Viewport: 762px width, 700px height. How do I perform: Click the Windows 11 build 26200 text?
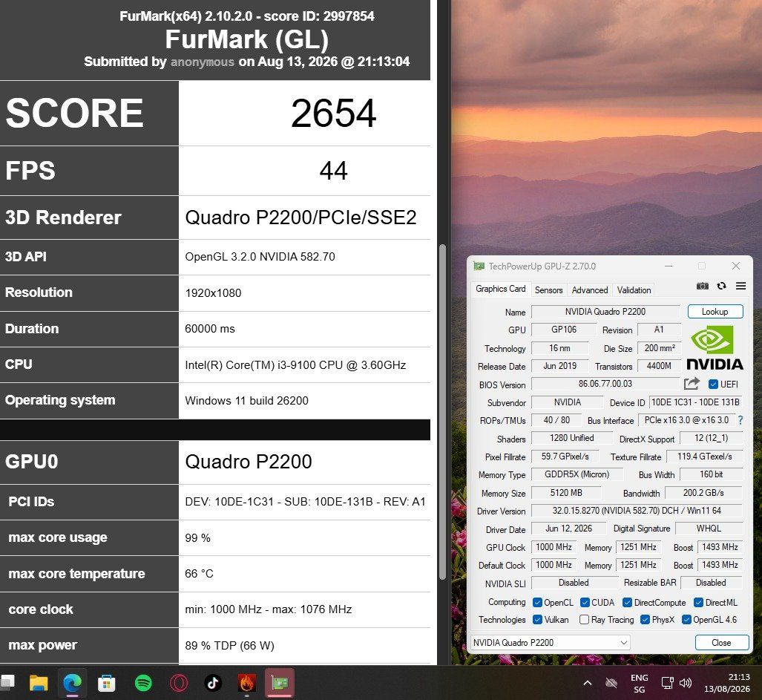point(246,401)
